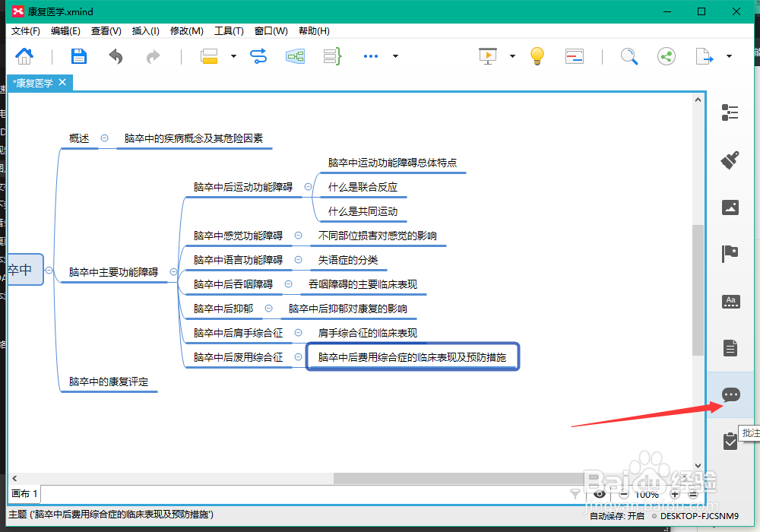Select the 画布 1 sheet tab
This screenshot has width=760, height=532.
(24, 494)
